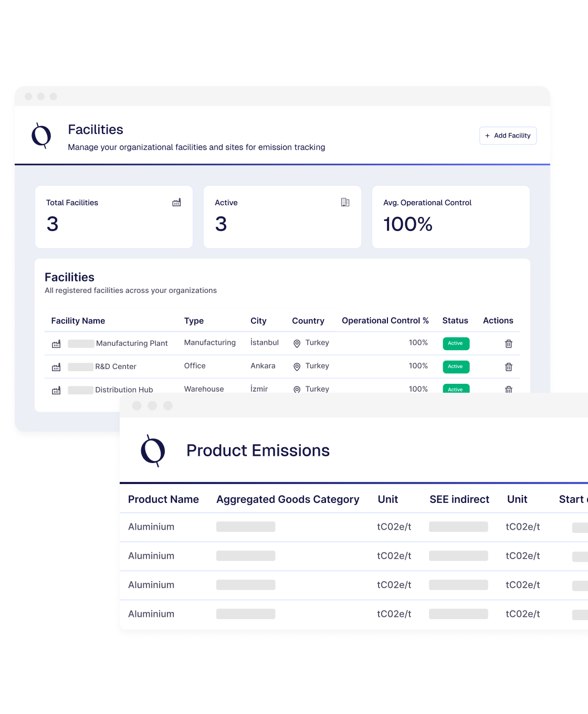Select the Product Name column header
588x714 pixels.
click(x=163, y=499)
